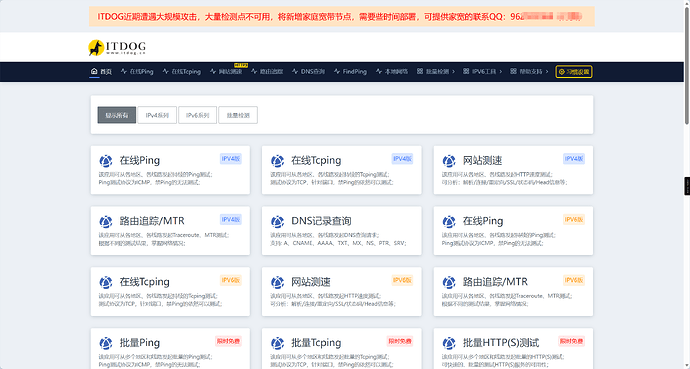Open 网站测速 in the navigation bar
This screenshot has height=369, width=690.
(231, 71)
